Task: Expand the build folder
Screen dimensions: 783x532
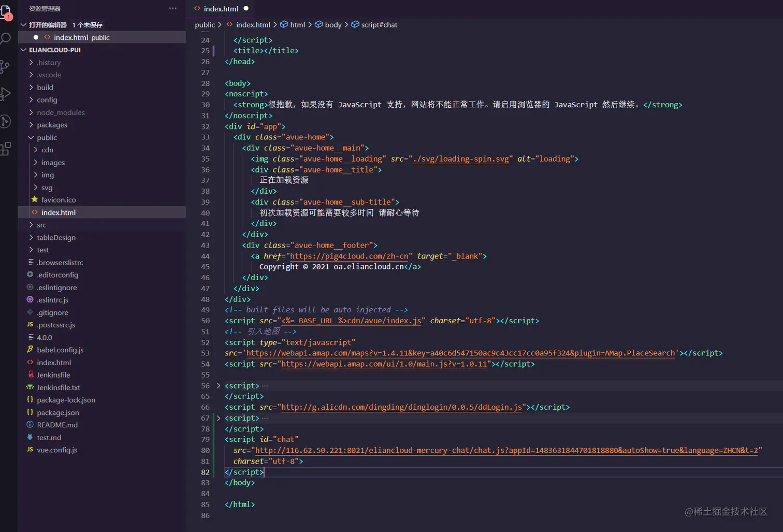Action: tap(45, 88)
